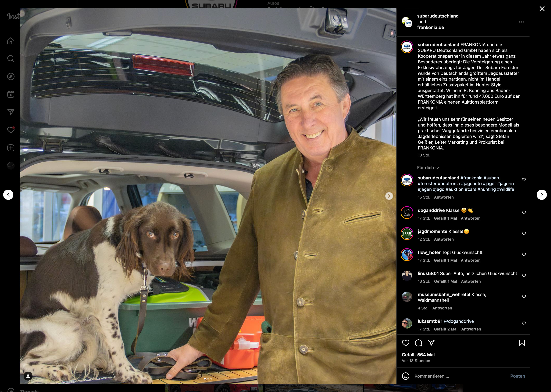Click the Create new post plus icon

11,148
